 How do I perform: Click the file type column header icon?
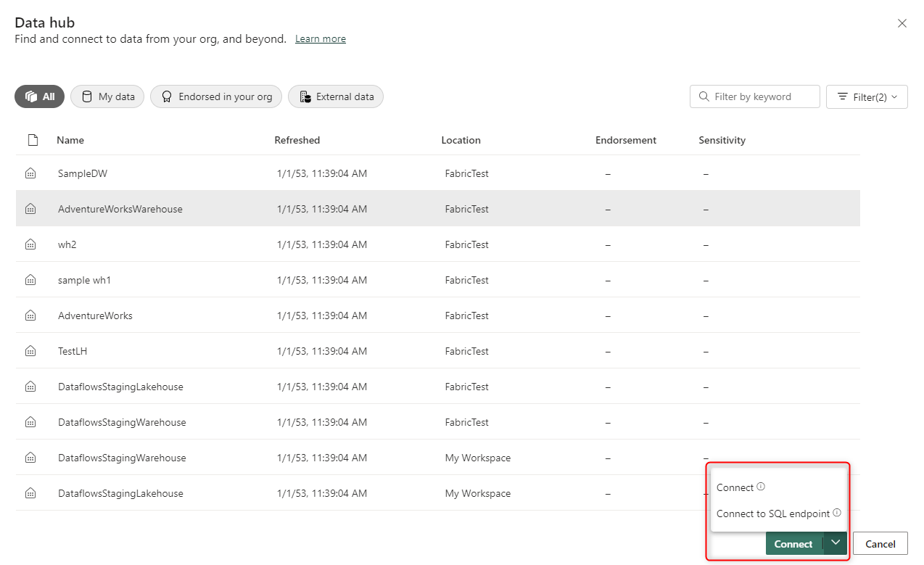[x=33, y=140]
